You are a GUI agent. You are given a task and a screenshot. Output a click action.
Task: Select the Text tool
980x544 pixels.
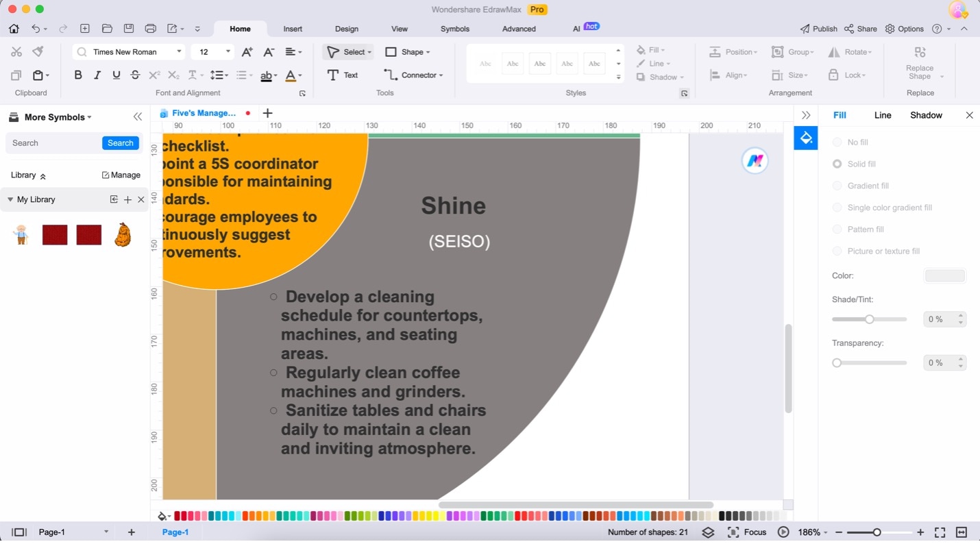pyautogui.click(x=343, y=75)
